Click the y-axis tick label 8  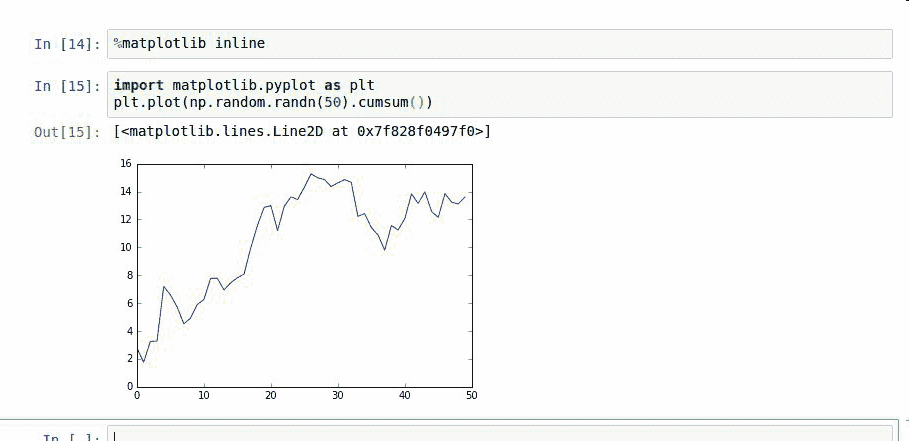[128, 275]
